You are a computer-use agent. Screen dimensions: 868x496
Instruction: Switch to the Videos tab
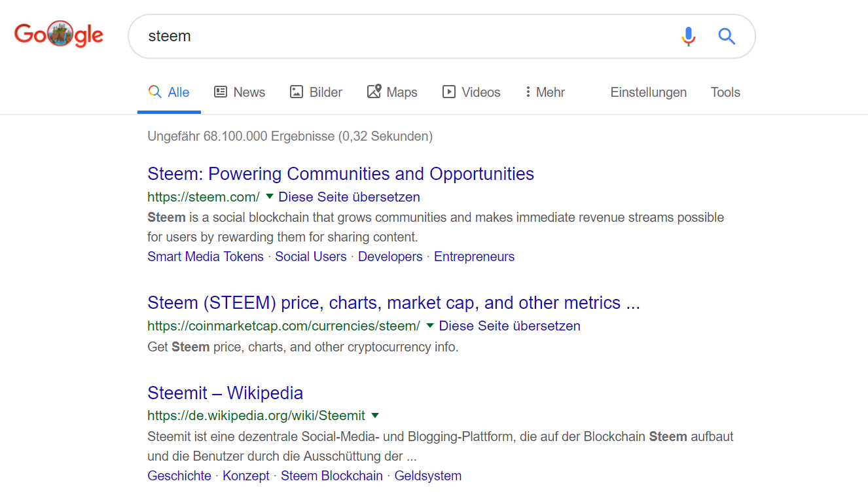tap(471, 92)
